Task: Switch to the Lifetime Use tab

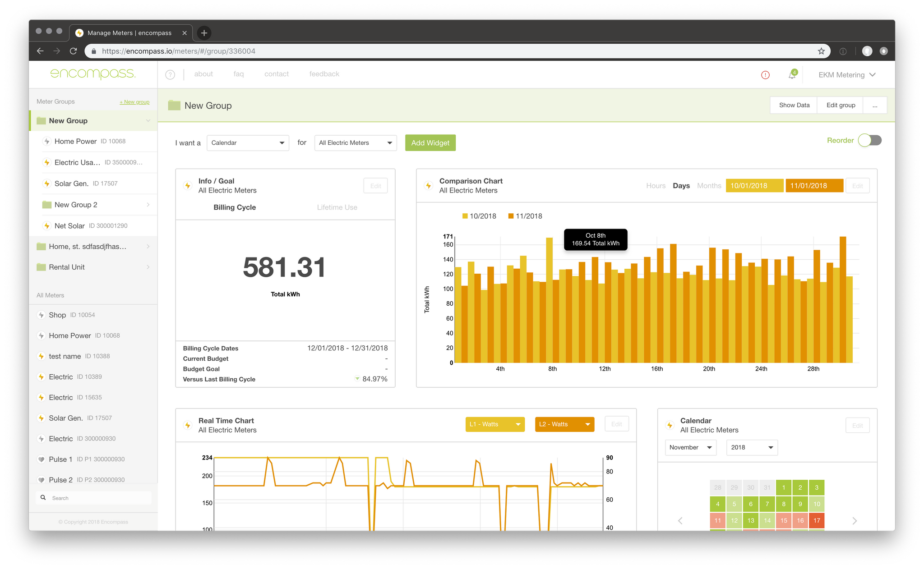Action: coord(337,207)
